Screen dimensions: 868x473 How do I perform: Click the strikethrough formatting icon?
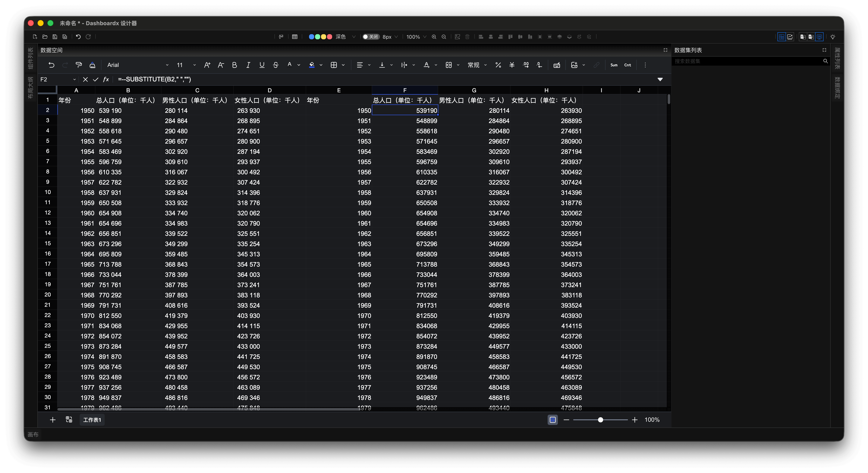[x=275, y=65]
